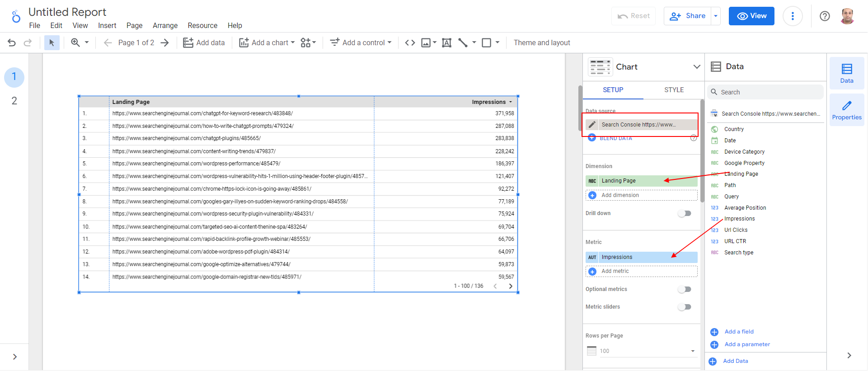Open the File menu
The height and width of the screenshot is (371, 868).
[34, 25]
